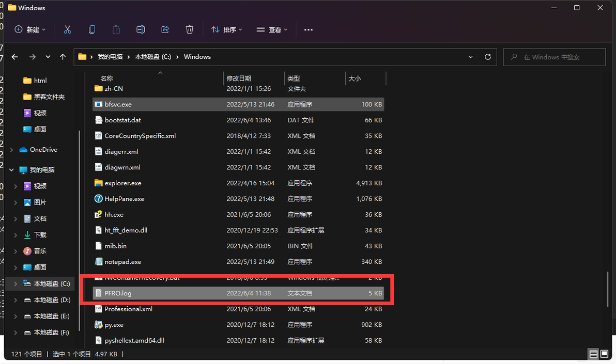
Task: Go back with the left arrow
Action: tap(15, 57)
